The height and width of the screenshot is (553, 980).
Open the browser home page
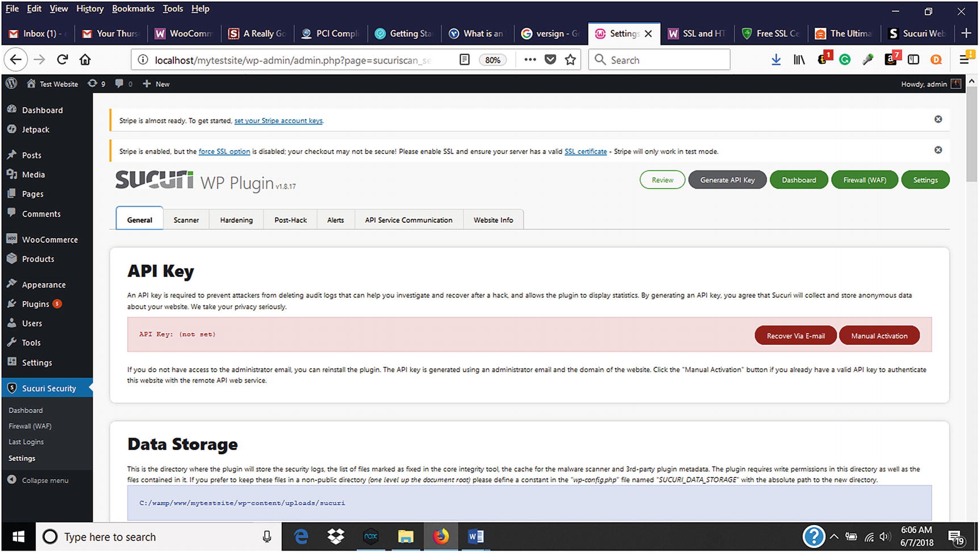[85, 60]
